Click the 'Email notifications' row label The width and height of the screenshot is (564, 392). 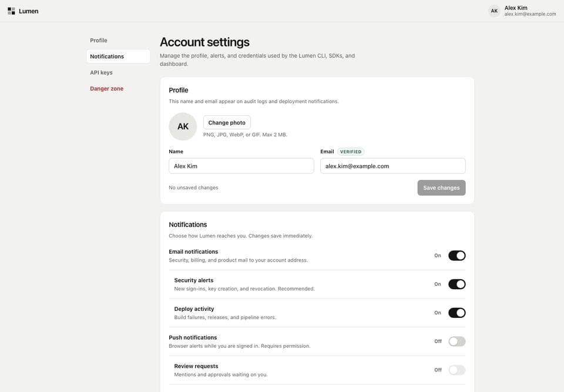(x=193, y=252)
